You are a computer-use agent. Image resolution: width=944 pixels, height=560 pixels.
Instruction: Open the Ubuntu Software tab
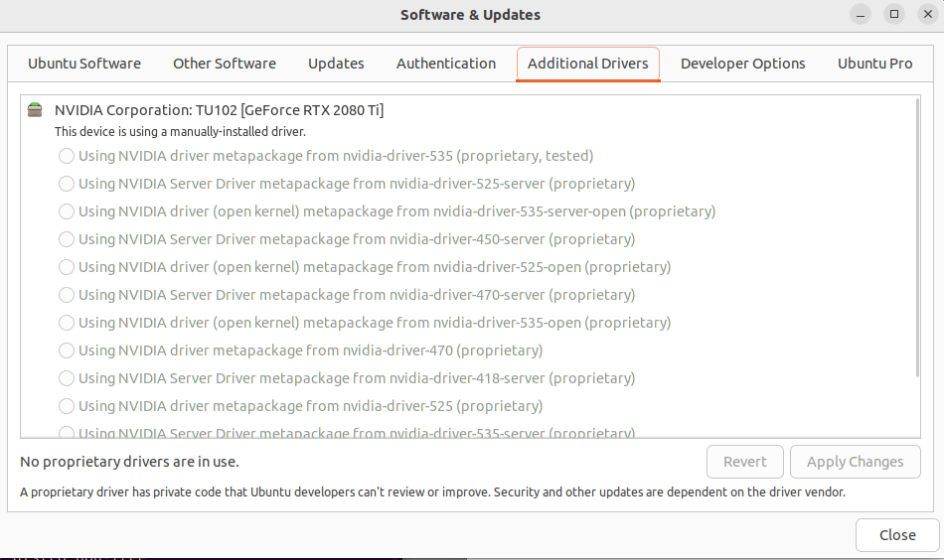coord(84,64)
